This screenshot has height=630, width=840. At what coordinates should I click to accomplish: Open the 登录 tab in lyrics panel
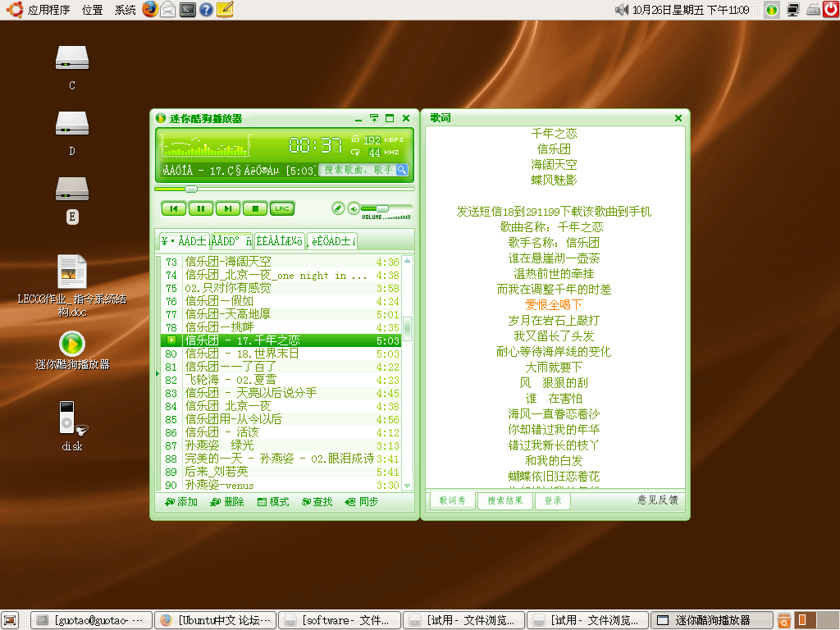coord(553,500)
